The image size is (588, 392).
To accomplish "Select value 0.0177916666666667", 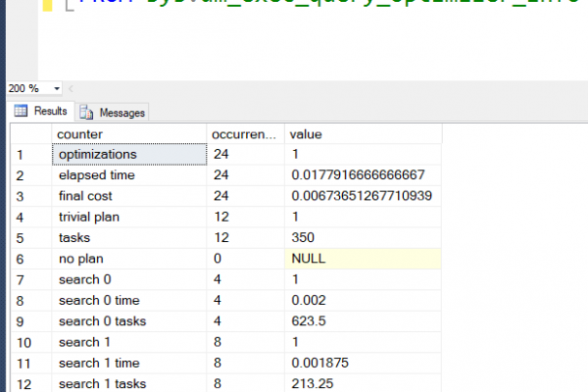I will [363, 175].
